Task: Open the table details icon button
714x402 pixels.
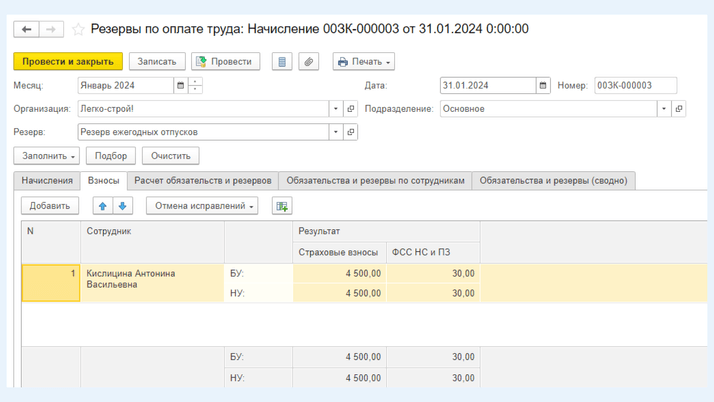Action: 282,206
